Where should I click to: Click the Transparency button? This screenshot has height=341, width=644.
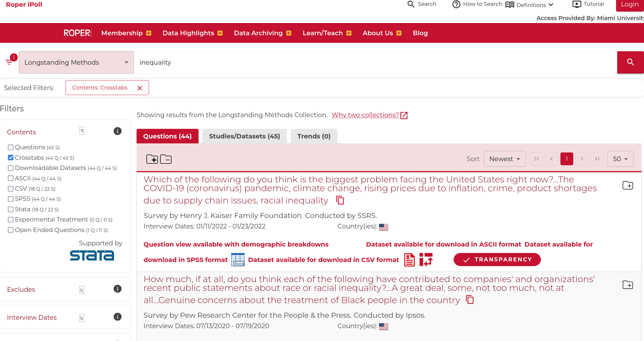coord(497,259)
